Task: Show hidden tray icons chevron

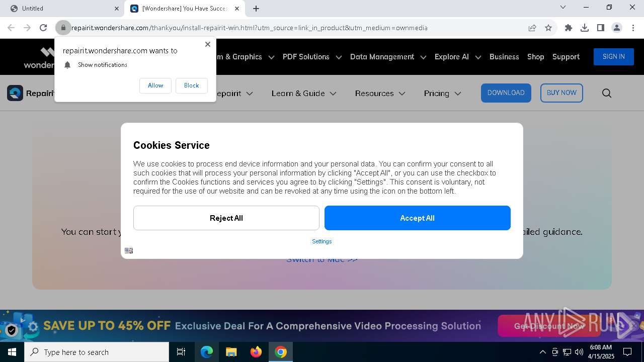Action: (x=542, y=352)
